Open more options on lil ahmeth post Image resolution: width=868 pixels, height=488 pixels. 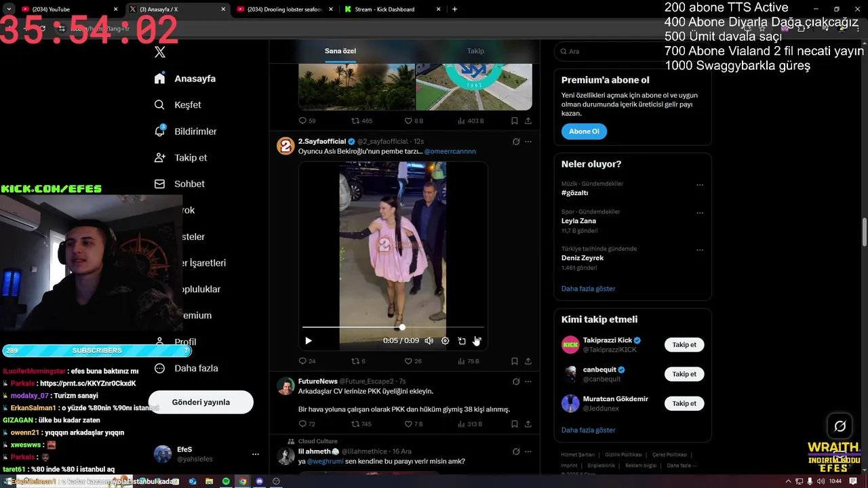click(x=528, y=451)
